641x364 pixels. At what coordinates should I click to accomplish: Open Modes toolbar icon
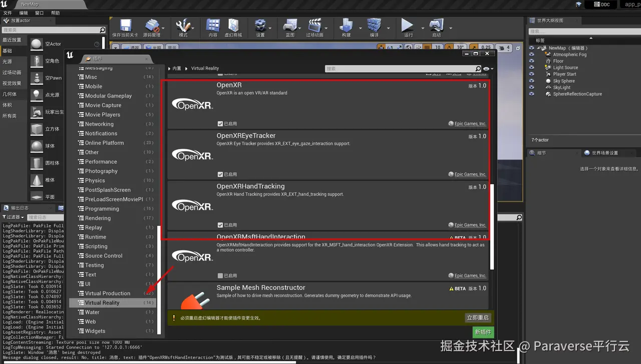(183, 25)
